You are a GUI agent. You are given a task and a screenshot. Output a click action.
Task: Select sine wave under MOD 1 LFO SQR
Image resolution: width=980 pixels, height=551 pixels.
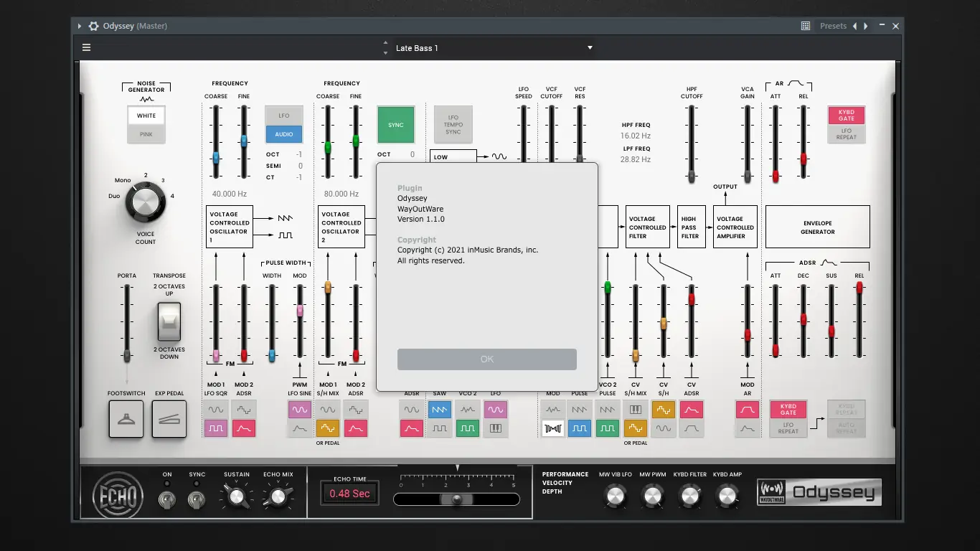pos(216,410)
